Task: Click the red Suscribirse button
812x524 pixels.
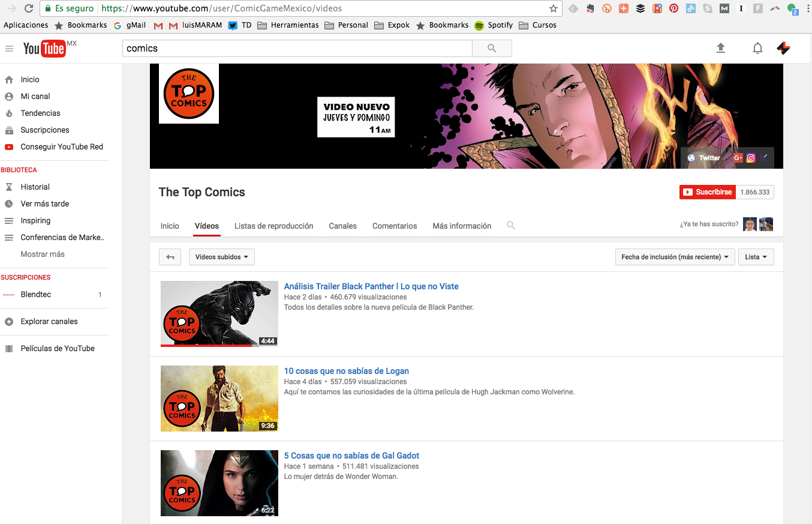Action: (707, 192)
